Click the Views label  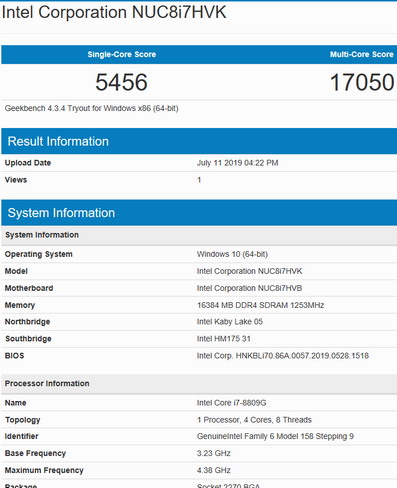click(x=16, y=180)
